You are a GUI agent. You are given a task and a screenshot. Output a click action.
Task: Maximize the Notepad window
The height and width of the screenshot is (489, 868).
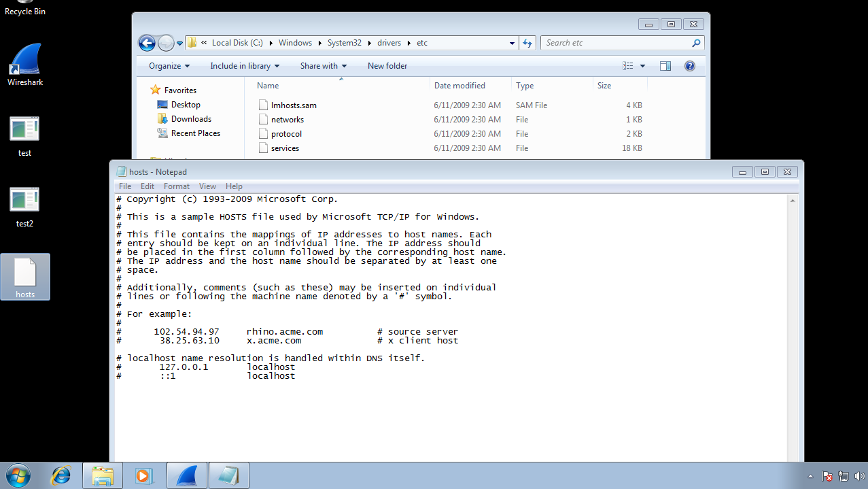[765, 172]
